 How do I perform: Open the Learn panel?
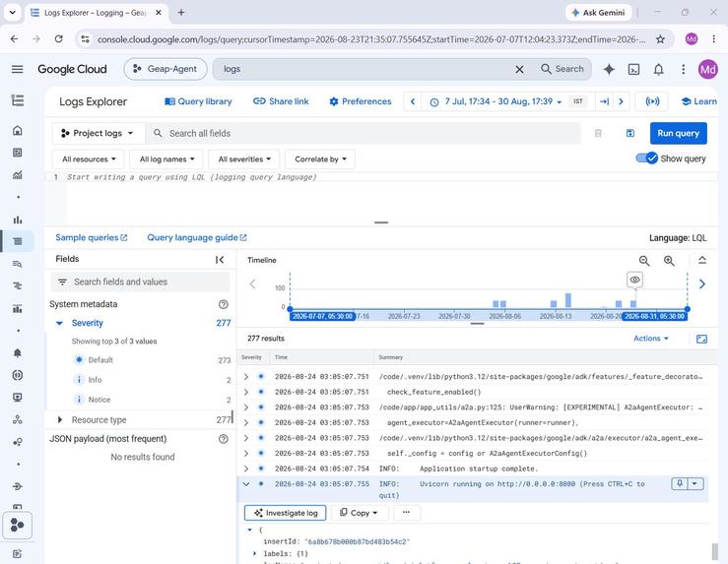[698, 101]
